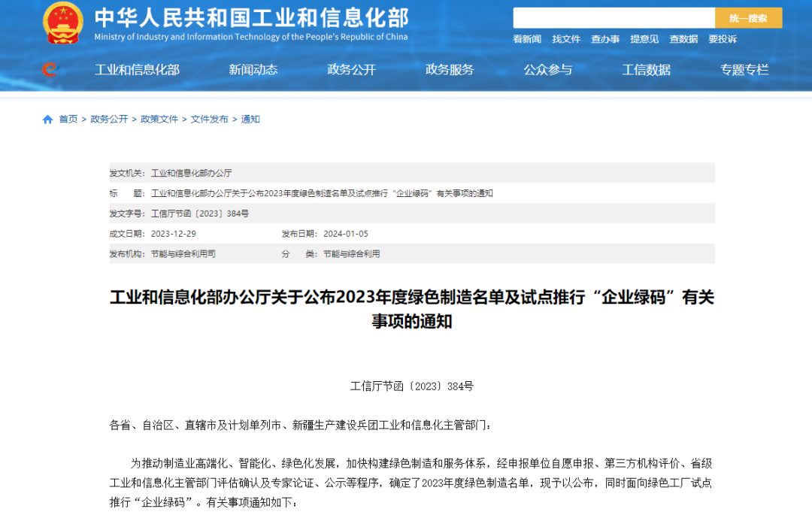The image size is (812, 521).
Task: Click the ministry title 中华人民共和国工业和信息化部
Action: click(252, 17)
